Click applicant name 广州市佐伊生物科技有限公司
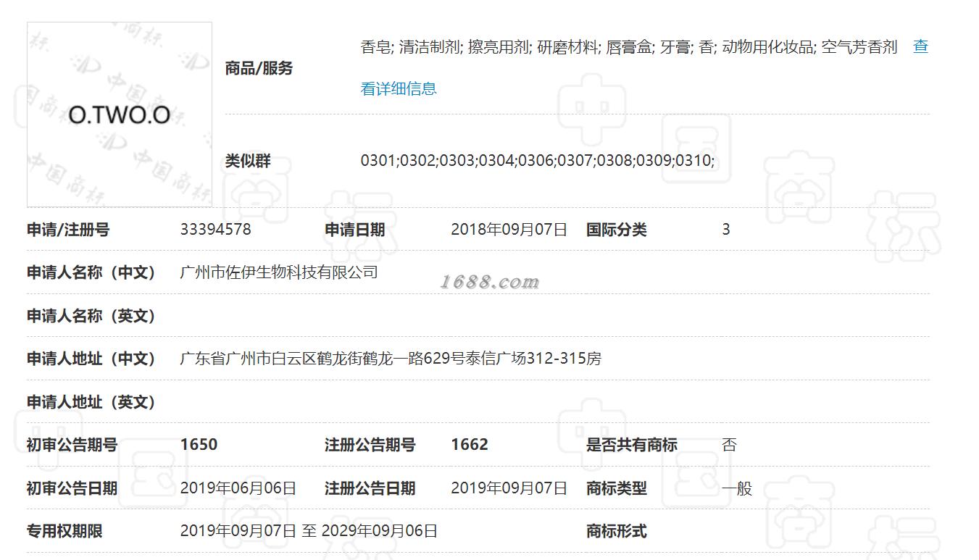The height and width of the screenshot is (560, 979). [279, 272]
